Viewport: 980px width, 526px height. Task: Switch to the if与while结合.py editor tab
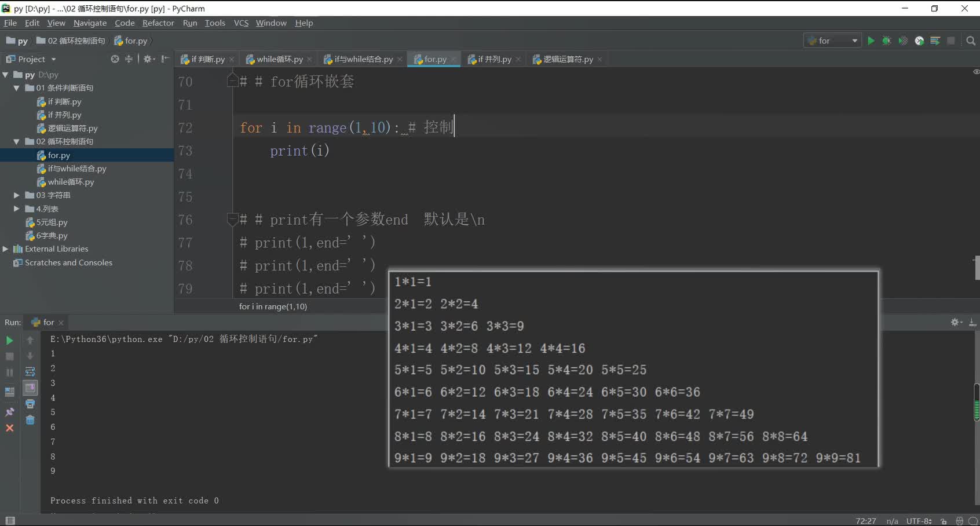(x=364, y=59)
